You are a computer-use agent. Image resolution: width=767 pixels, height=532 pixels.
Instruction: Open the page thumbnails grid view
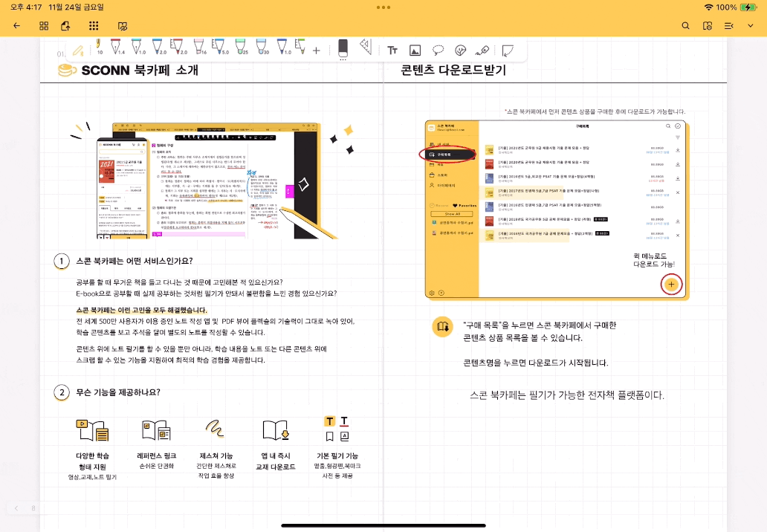point(44,26)
